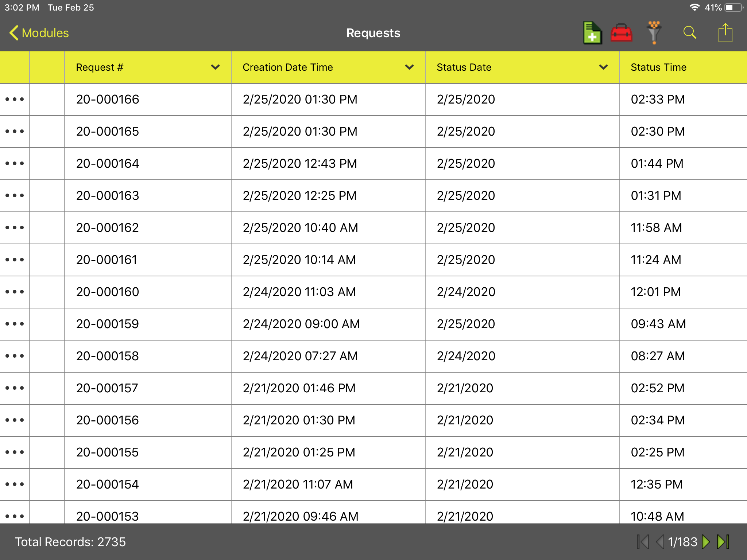Image resolution: width=747 pixels, height=560 pixels.
Task: Go to the previous page of records
Action: coord(659,542)
